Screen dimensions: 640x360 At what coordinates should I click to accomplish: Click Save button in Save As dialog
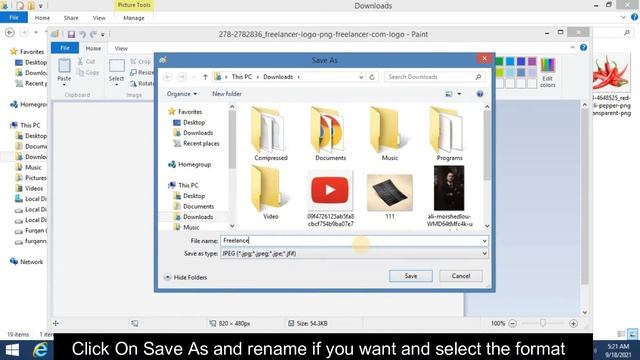(x=411, y=276)
